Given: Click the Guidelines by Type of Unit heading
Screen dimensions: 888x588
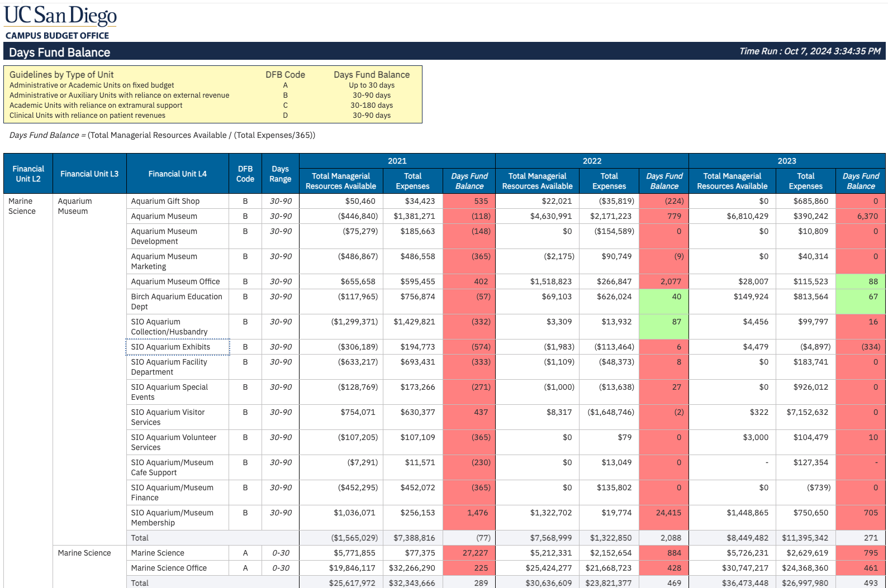Looking at the screenshot, I should click(x=61, y=75).
